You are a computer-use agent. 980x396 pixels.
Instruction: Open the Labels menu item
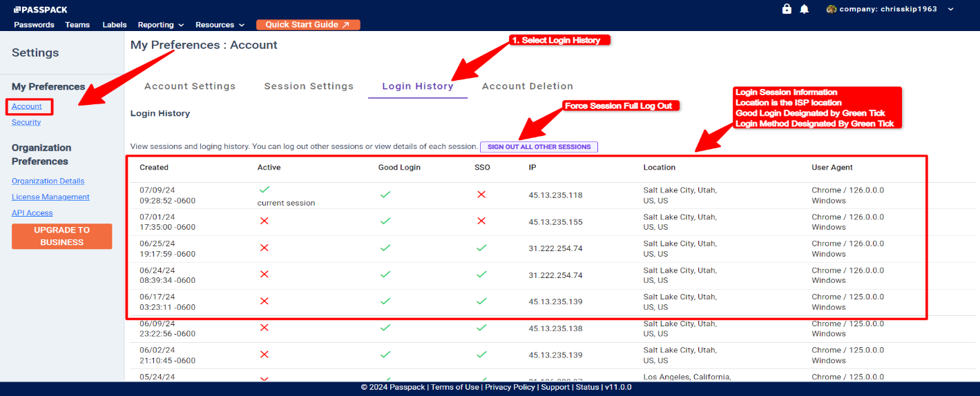(x=115, y=25)
